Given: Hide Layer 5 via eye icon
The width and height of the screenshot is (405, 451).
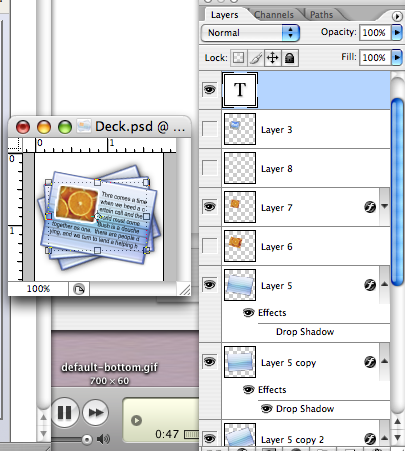Looking at the screenshot, I should click(210, 285).
